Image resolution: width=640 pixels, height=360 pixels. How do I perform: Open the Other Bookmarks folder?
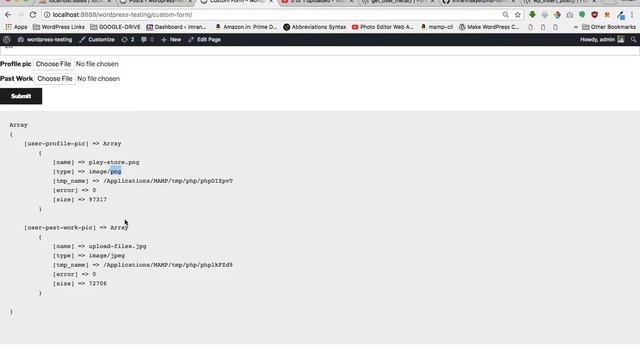pos(609,27)
